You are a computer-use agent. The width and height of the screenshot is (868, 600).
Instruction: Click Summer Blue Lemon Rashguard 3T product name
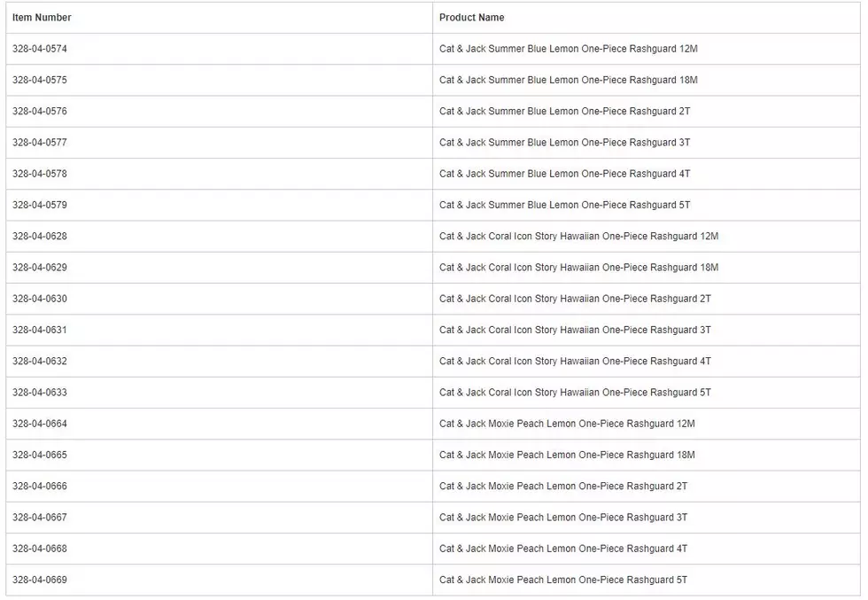click(565, 143)
